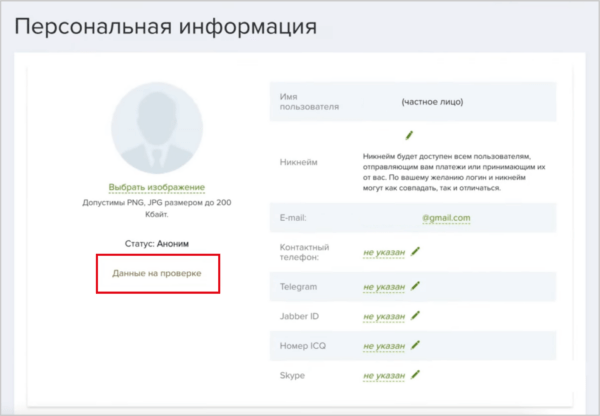Click the 'Контактный телефон:' label
Image resolution: width=600 pixels, height=416 pixels.
(305, 252)
